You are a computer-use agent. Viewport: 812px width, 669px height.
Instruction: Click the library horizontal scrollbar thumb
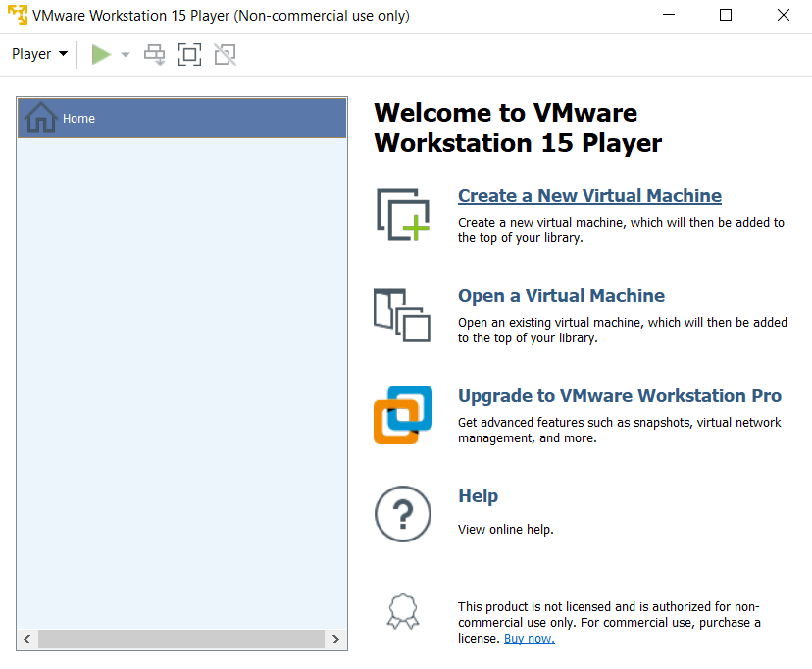(x=181, y=639)
